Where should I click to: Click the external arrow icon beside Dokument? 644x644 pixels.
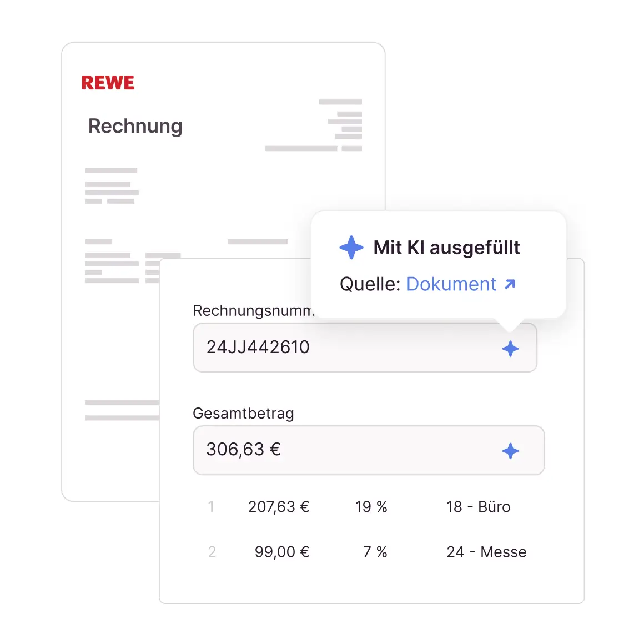coord(510,284)
